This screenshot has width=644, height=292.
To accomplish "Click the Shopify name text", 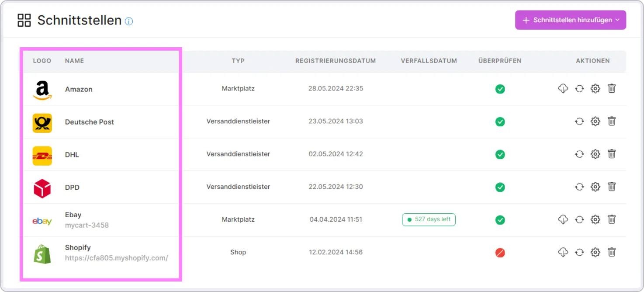I will 78,247.
